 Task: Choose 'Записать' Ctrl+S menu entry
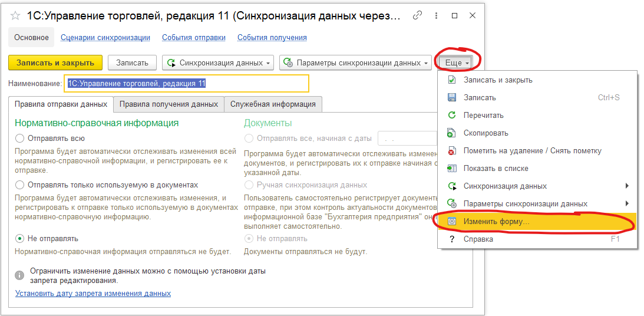coord(537,97)
